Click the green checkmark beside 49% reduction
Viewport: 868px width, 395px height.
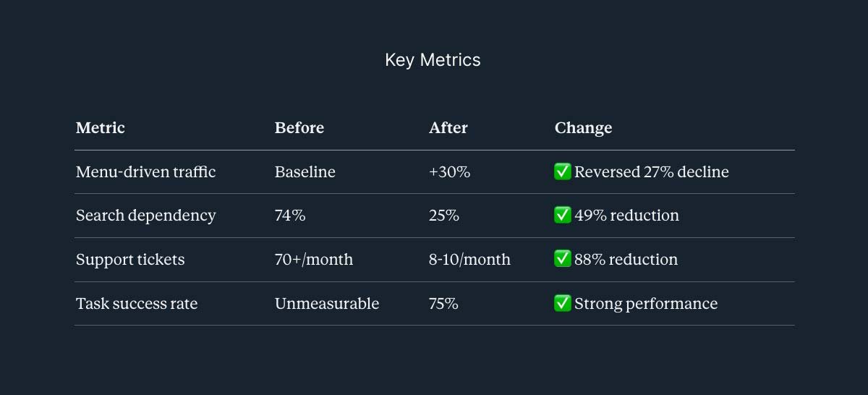click(x=563, y=215)
